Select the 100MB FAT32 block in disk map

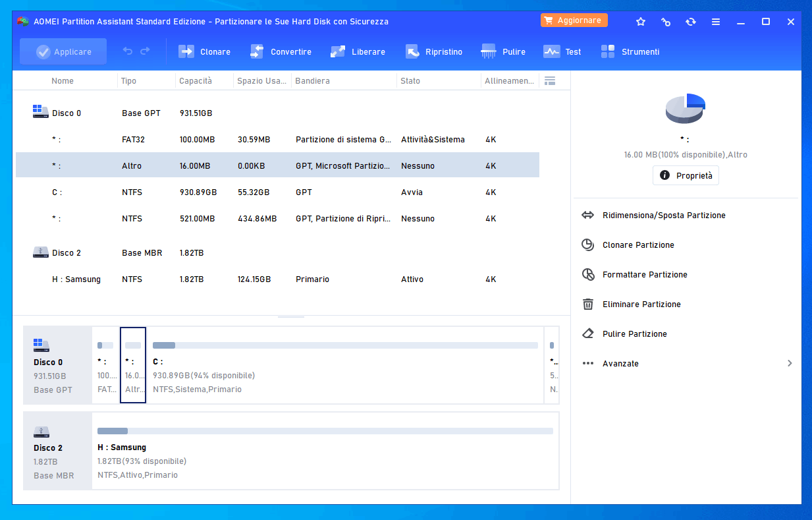point(105,365)
